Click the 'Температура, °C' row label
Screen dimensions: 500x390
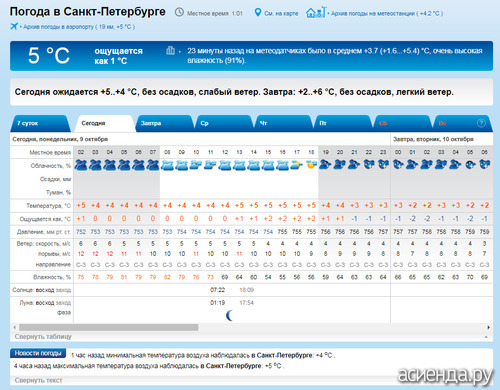tap(49, 206)
